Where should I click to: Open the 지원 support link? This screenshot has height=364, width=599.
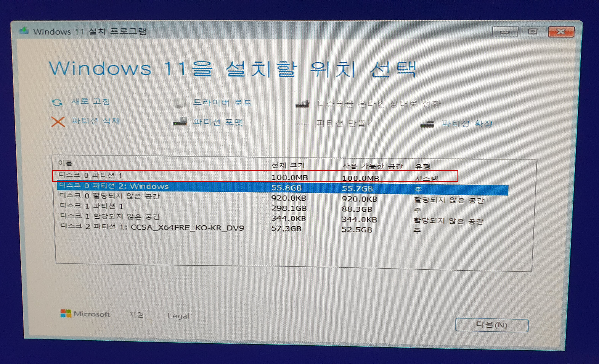click(136, 315)
